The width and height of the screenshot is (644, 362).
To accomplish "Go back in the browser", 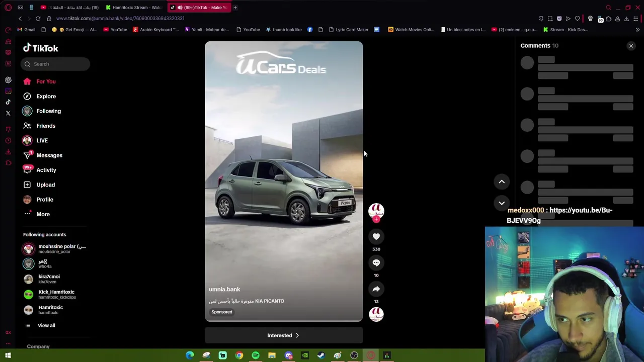I will (x=20, y=19).
